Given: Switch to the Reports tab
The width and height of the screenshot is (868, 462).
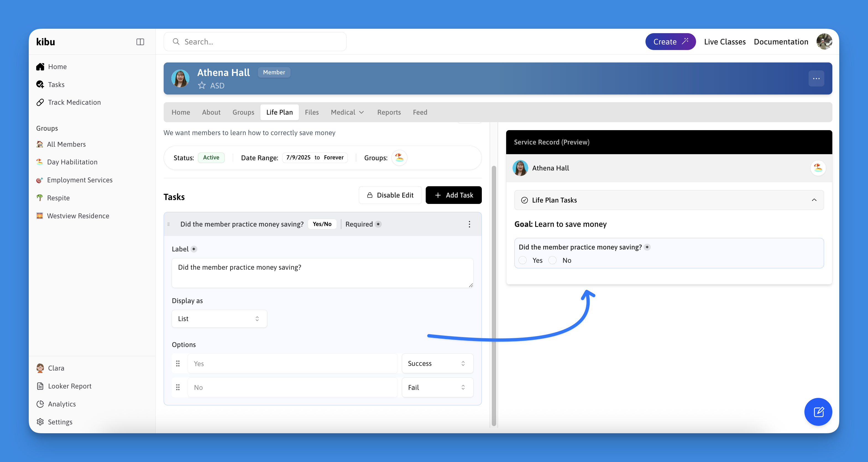Looking at the screenshot, I should pos(388,112).
